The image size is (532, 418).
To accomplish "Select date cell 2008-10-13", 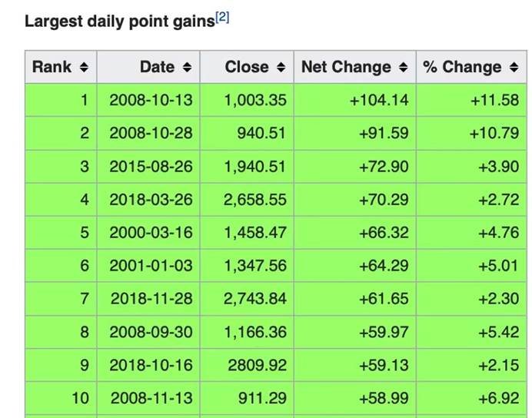I will [x=151, y=100].
